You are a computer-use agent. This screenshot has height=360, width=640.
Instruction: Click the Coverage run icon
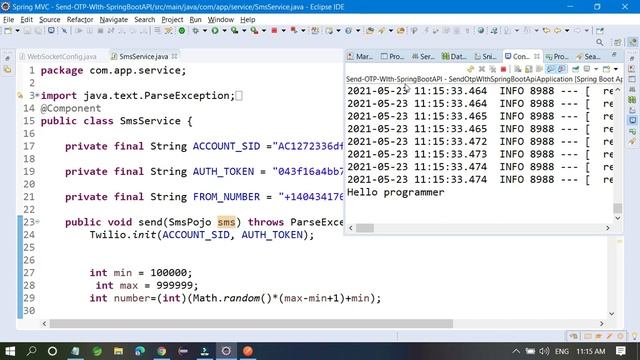click(235, 31)
